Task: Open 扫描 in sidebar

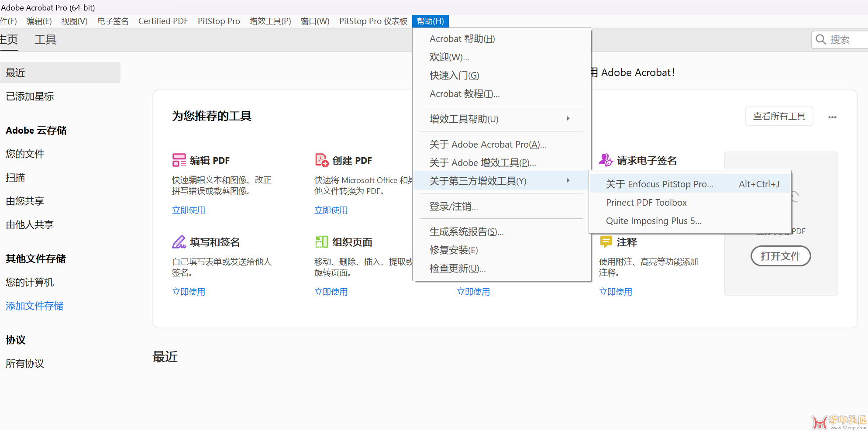Action: 15,178
